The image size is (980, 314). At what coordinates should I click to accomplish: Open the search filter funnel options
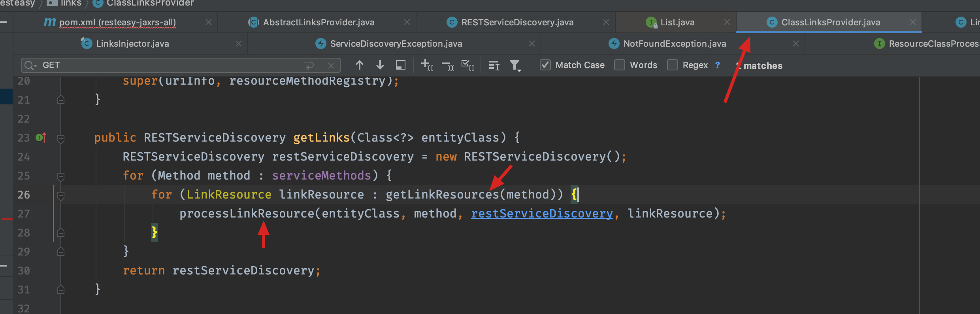(x=515, y=65)
